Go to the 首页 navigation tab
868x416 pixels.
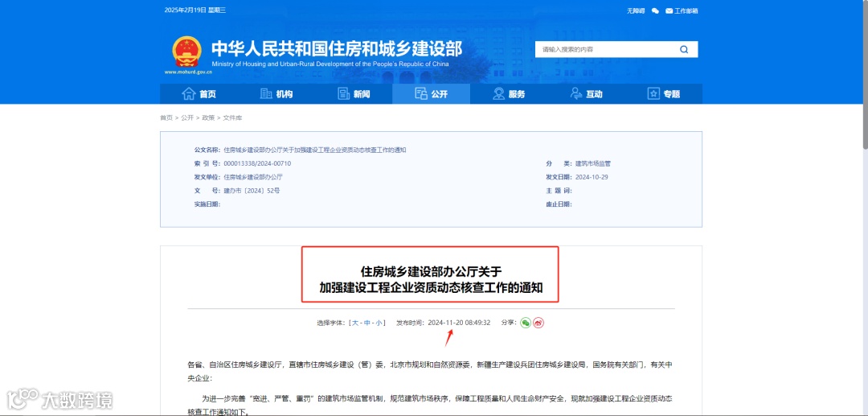[199, 94]
